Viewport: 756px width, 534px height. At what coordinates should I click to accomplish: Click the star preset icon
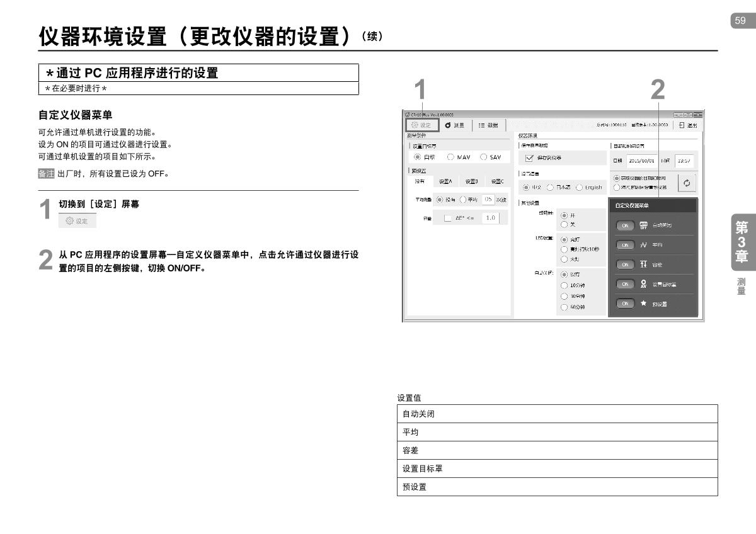pos(643,304)
